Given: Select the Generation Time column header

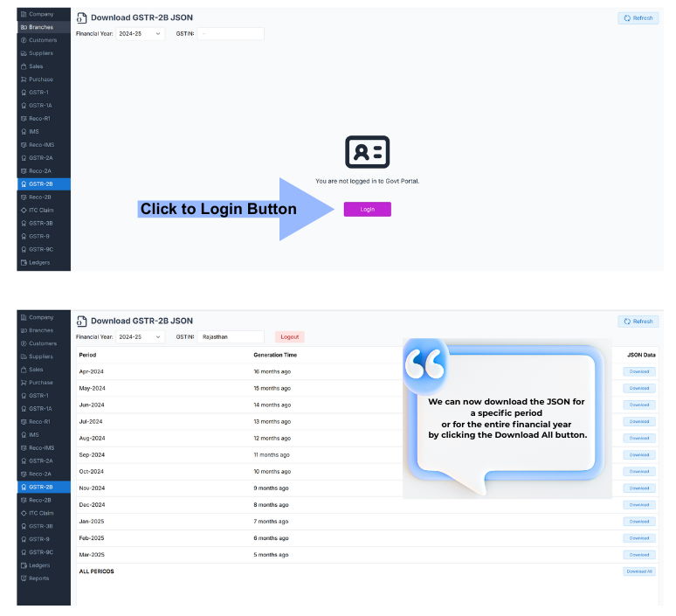Looking at the screenshot, I should click(275, 355).
